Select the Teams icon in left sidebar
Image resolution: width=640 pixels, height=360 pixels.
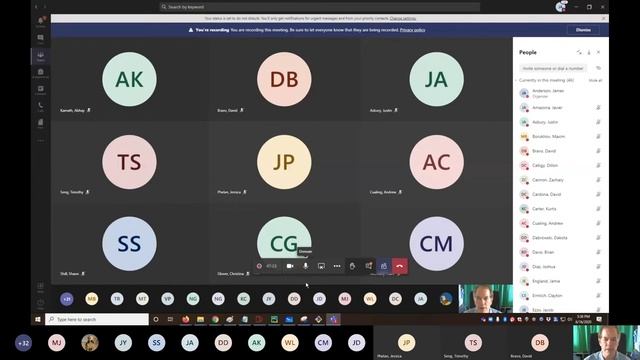pyautogui.click(x=40, y=56)
